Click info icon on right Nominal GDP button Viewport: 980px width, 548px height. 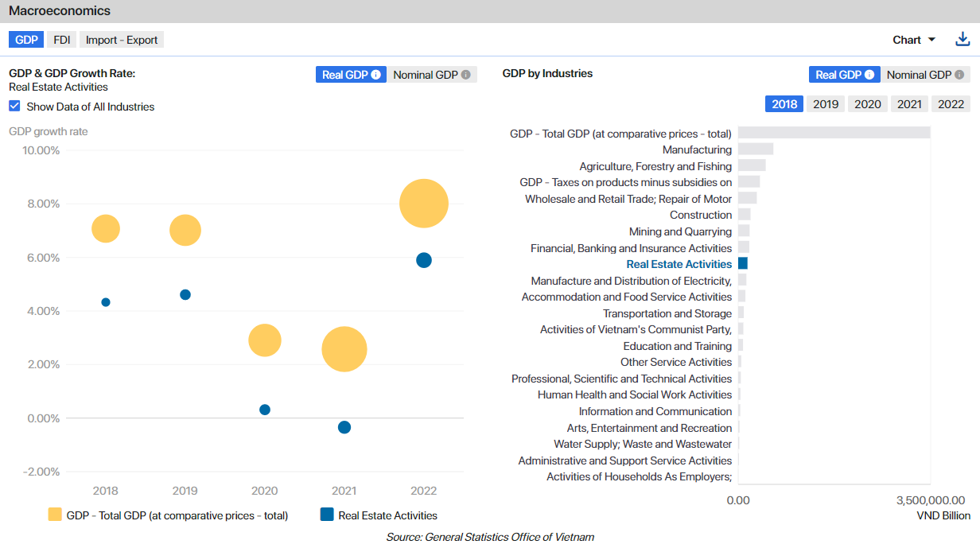[x=959, y=75]
